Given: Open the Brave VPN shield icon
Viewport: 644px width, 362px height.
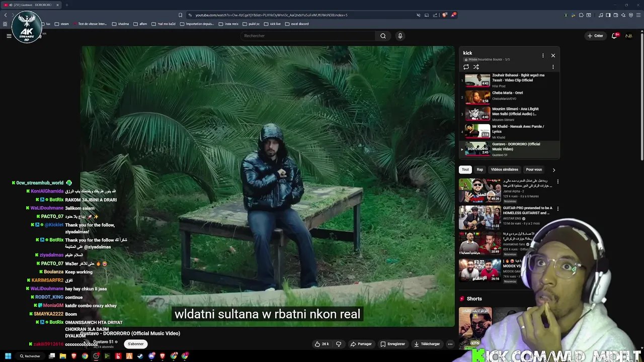Looking at the screenshot, I should [x=631, y=15].
